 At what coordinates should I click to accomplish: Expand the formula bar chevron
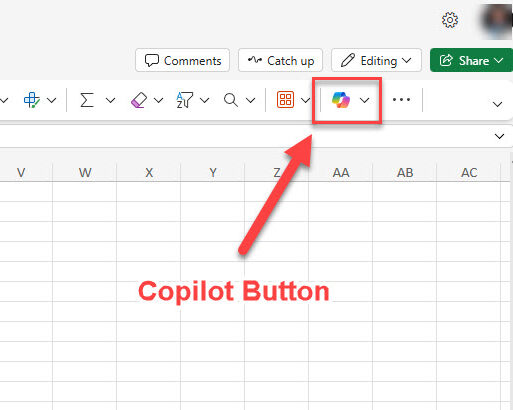tap(499, 136)
